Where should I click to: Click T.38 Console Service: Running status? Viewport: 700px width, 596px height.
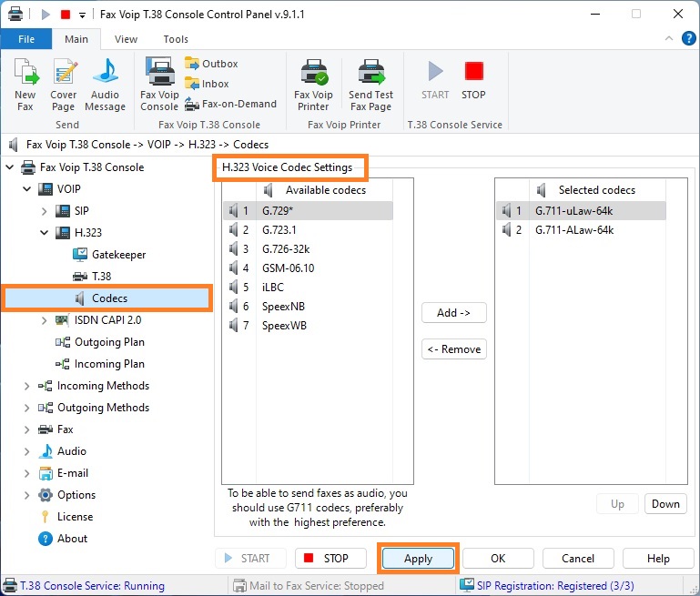[84, 585]
